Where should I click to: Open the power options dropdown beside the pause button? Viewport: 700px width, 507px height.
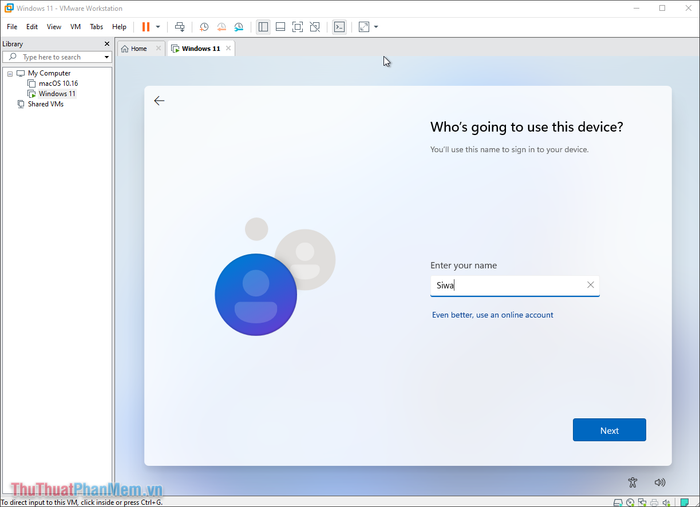click(x=158, y=27)
